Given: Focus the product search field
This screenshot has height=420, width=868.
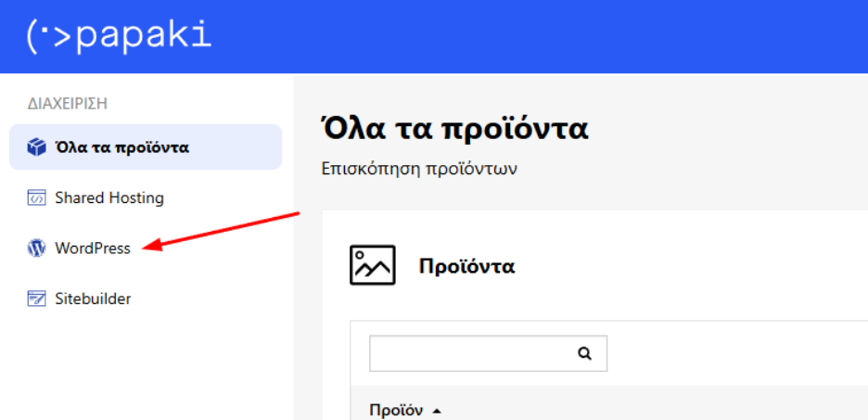Looking at the screenshot, I should coord(488,353).
